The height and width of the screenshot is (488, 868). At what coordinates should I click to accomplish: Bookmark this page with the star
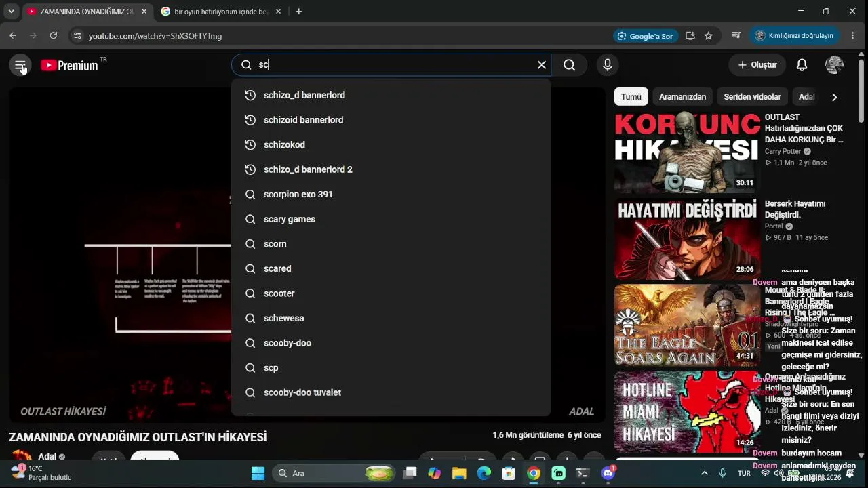709,36
